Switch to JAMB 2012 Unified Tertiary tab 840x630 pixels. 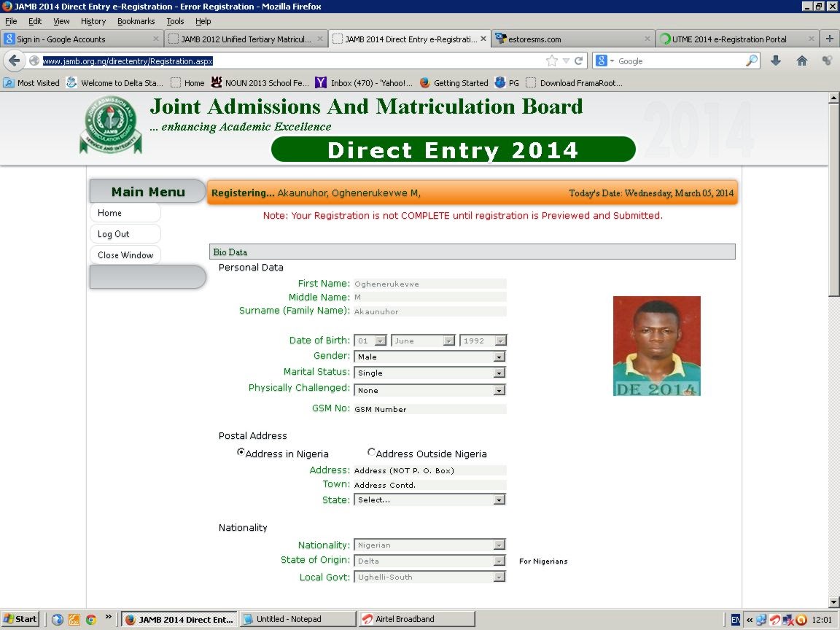coord(245,39)
